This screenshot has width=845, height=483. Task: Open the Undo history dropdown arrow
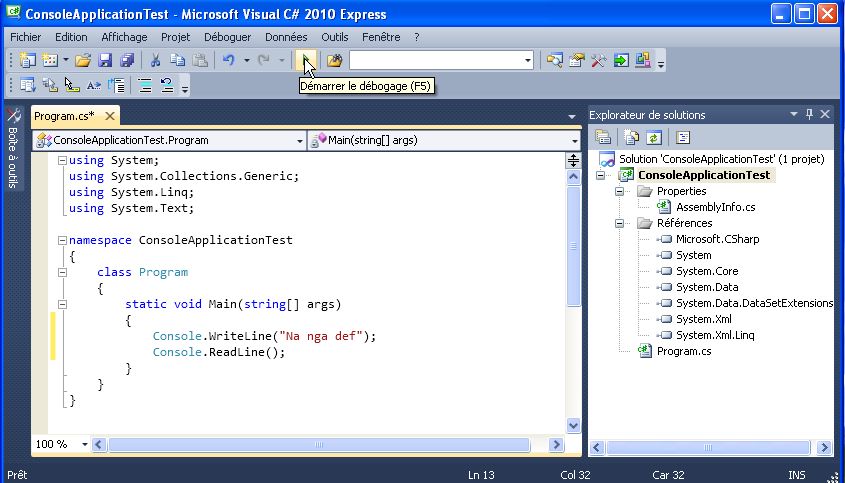(247, 60)
